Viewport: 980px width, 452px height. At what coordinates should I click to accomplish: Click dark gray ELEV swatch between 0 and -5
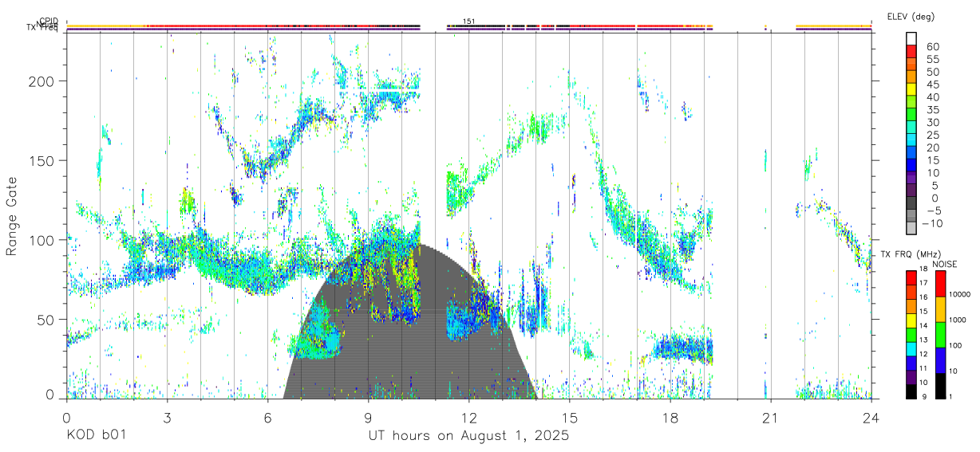pos(911,202)
